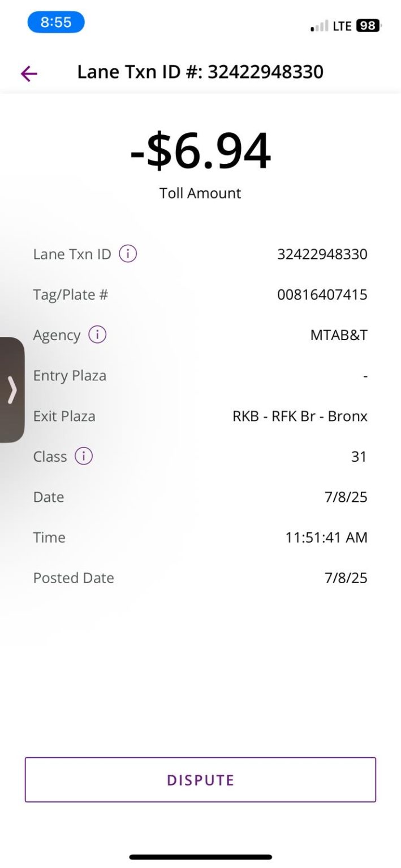
Task: Tap the -$6.94 toll amount
Action: click(200, 151)
